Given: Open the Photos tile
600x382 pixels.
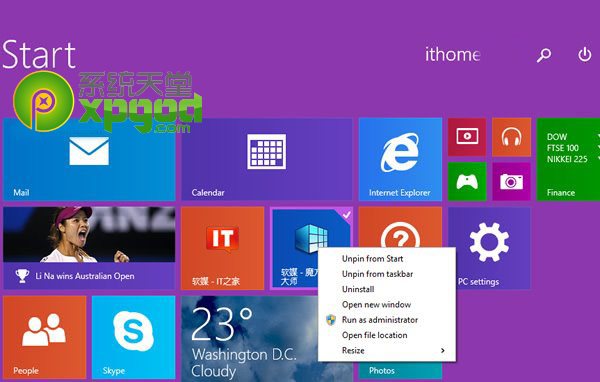Looking at the screenshot, I should 400,370.
